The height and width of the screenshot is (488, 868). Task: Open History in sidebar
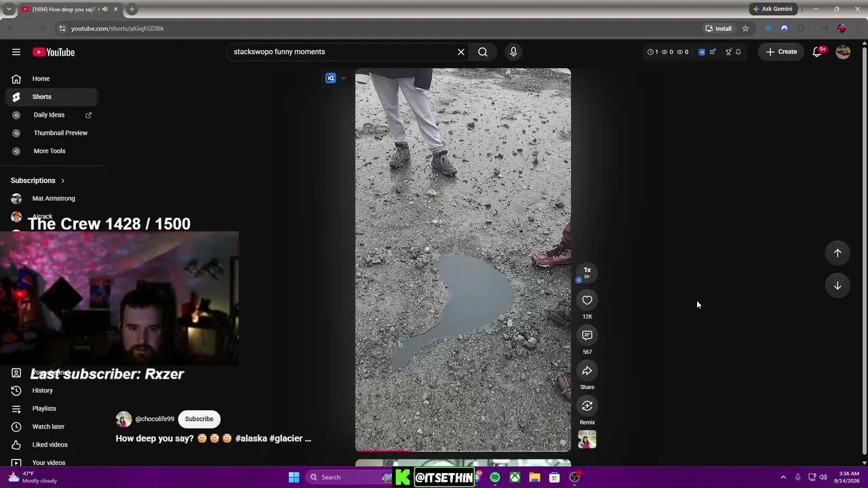click(52, 390)
